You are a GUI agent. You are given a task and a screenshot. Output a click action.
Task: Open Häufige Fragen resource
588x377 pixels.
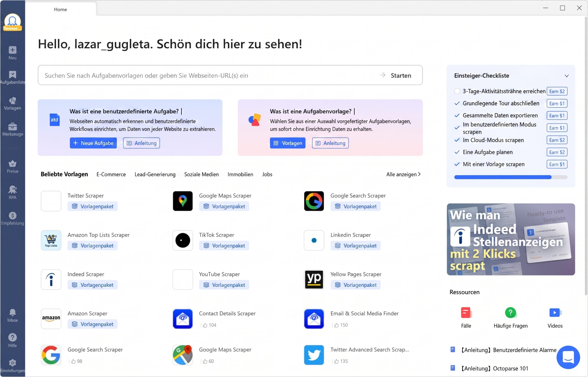click(x=511, y=313)
